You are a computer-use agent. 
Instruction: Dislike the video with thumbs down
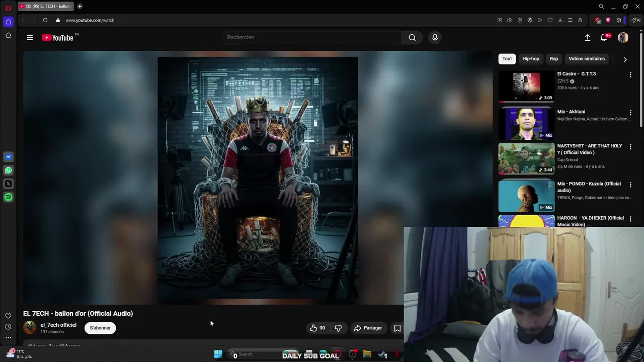pos(338,328)
